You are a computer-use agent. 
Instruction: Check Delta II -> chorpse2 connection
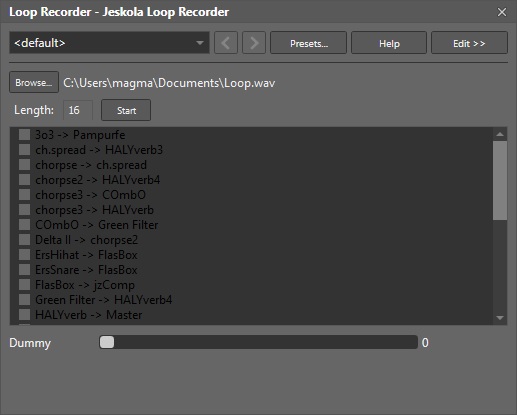point(24,240)
